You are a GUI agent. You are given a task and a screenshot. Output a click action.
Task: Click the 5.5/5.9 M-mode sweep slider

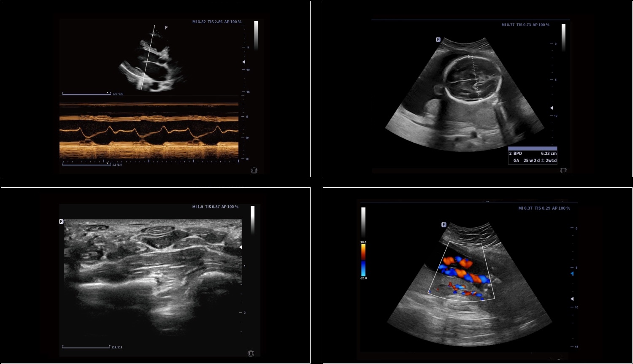tap(87, 164)
